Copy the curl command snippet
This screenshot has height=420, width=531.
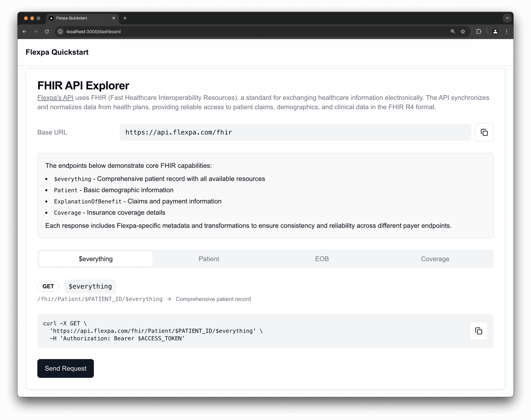(x=478, y=331)
